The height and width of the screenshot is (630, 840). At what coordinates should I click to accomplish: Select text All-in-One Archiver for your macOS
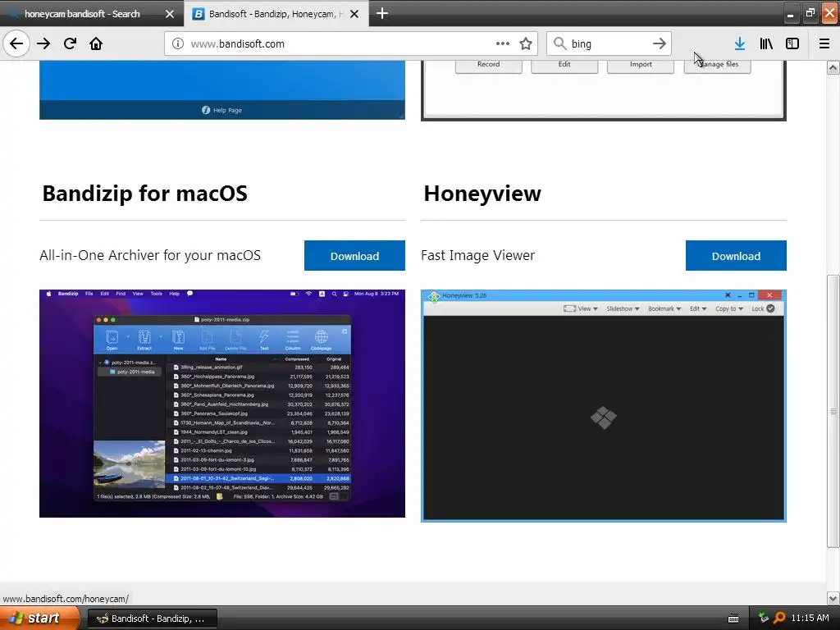tap(150, 256)
